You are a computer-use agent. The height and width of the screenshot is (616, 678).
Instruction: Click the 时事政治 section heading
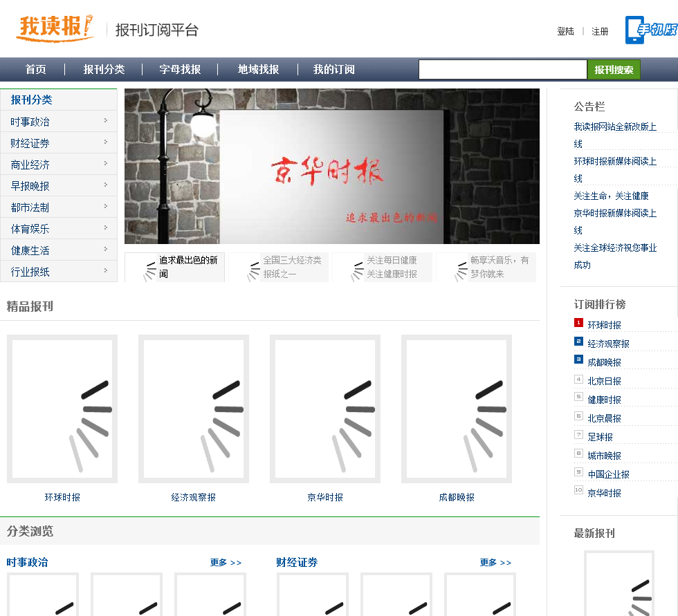click(27, 562)
